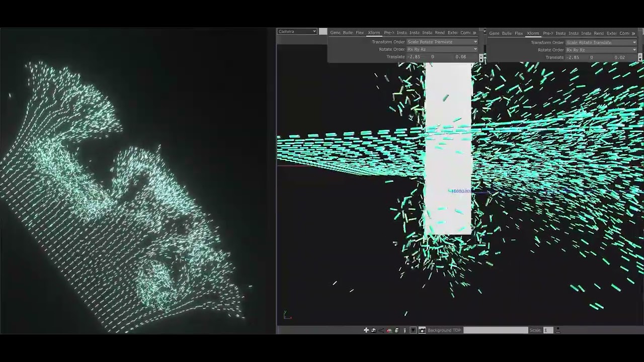Open the down-arrow menu in viewer toolbar
The height and width of the screenshot is (362, 644).
pyautogui.click(x=413, y=330)
